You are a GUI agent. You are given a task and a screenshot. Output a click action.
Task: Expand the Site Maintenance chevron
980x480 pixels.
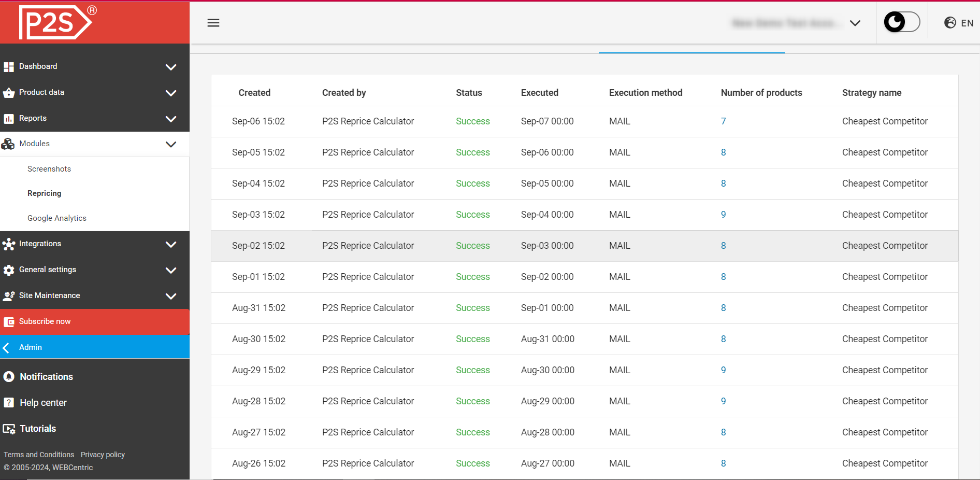[171, 296]
